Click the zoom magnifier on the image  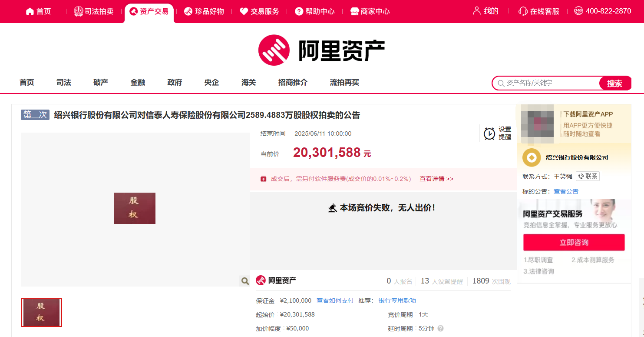[244, 281]
